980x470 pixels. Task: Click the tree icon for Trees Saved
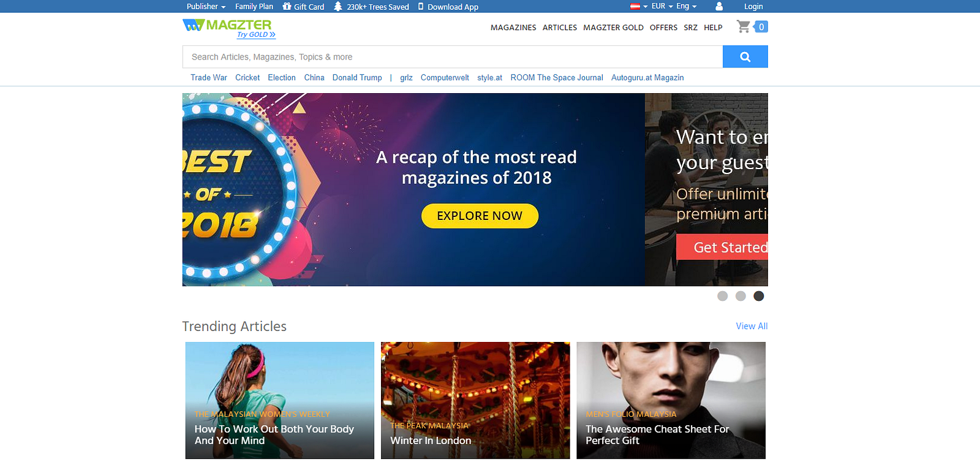pyautogui.click(x=337, y=6)
